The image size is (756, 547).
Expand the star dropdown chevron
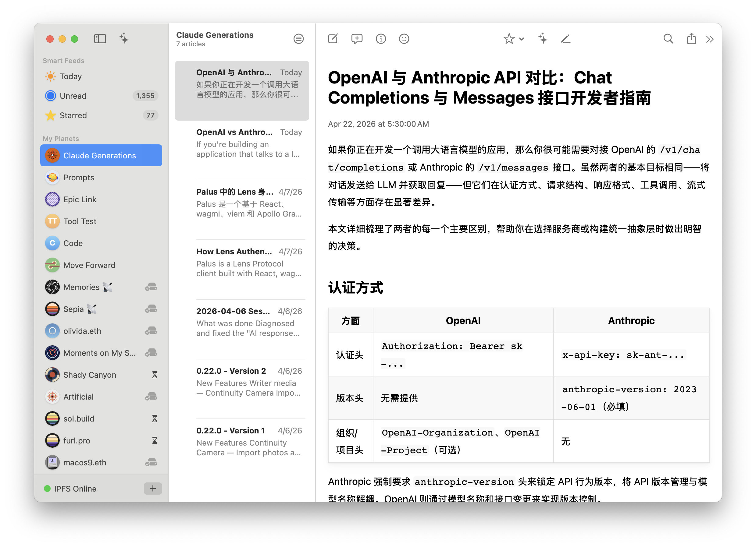click(522, 39)
